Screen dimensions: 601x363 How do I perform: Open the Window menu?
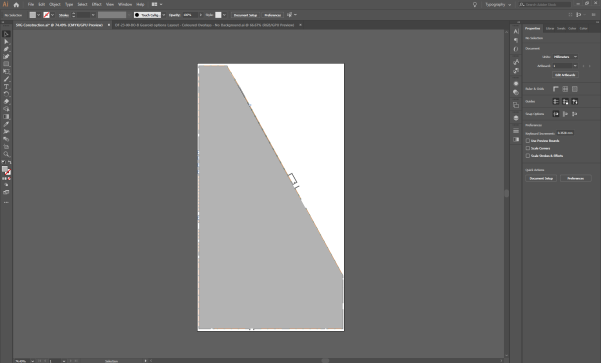pyautogui.click(x=125, y=5)
